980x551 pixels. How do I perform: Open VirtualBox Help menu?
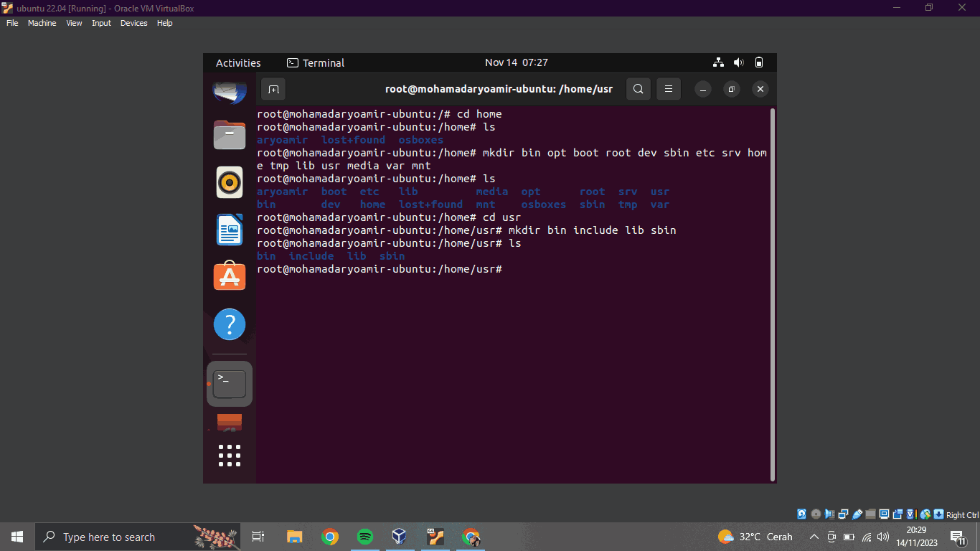click(x=164, y=23)
